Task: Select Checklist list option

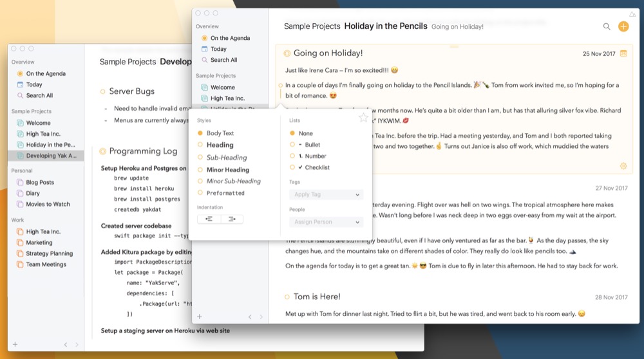Action: click(310, 167)
